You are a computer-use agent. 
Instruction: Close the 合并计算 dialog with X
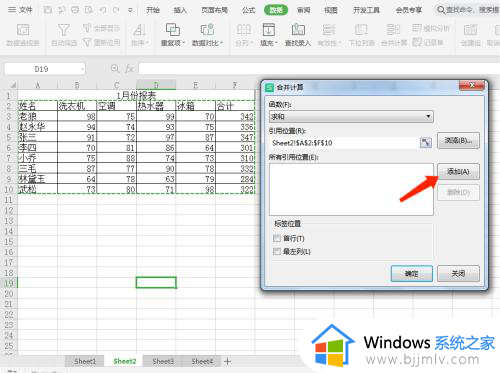(x=471, y=85)
